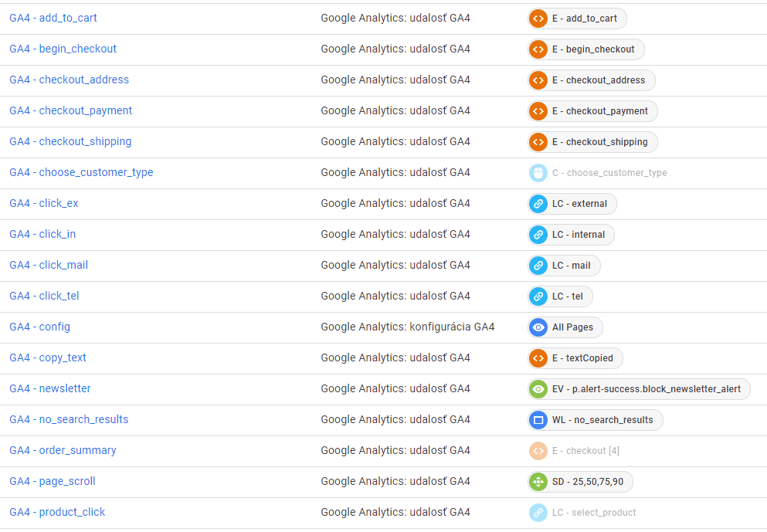This screenshot has width=767, height=532.
Task: Select the EV - p.alert-success.block_newsletter_alert trigger label
Action: coord(647,389)
